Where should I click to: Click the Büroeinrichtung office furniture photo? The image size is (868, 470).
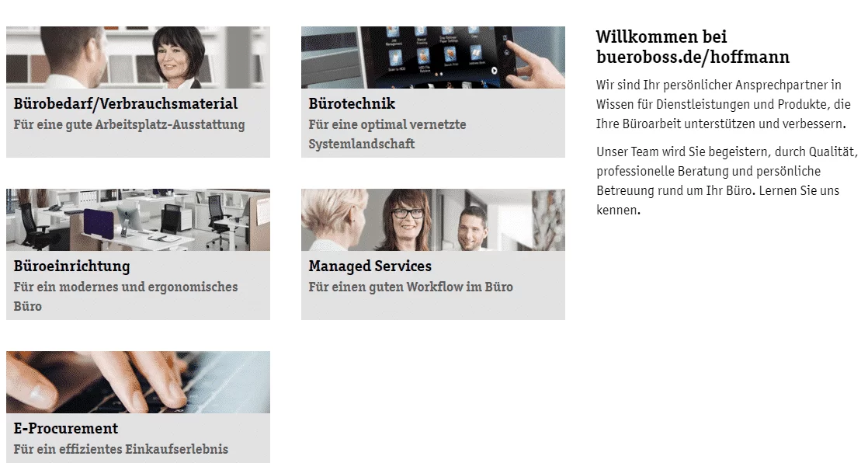click(138, 220)
